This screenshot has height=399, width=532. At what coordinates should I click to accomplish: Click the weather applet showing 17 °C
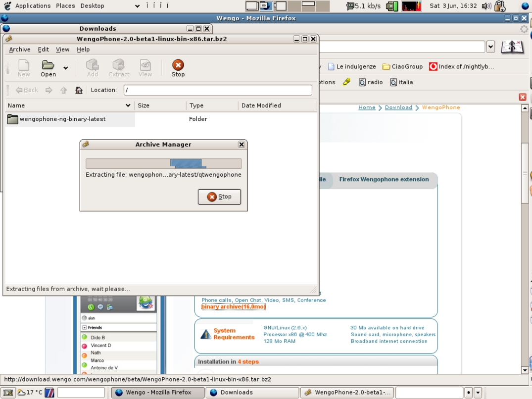point(30,393)
